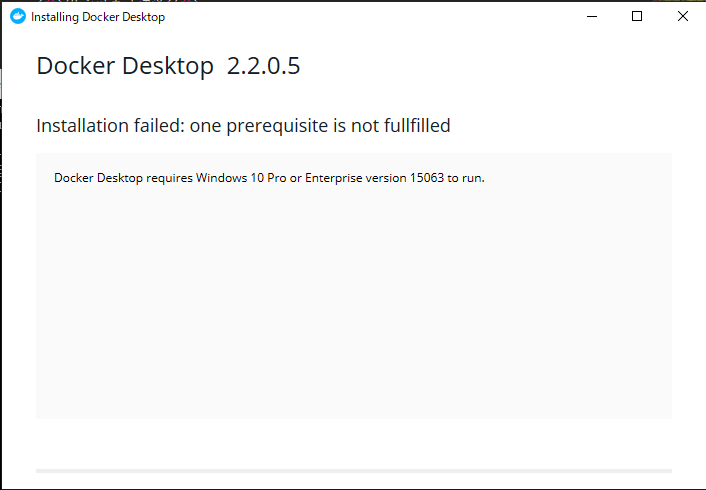Click the build number 15063
706x490 pixels.
[x=427, y=178]
